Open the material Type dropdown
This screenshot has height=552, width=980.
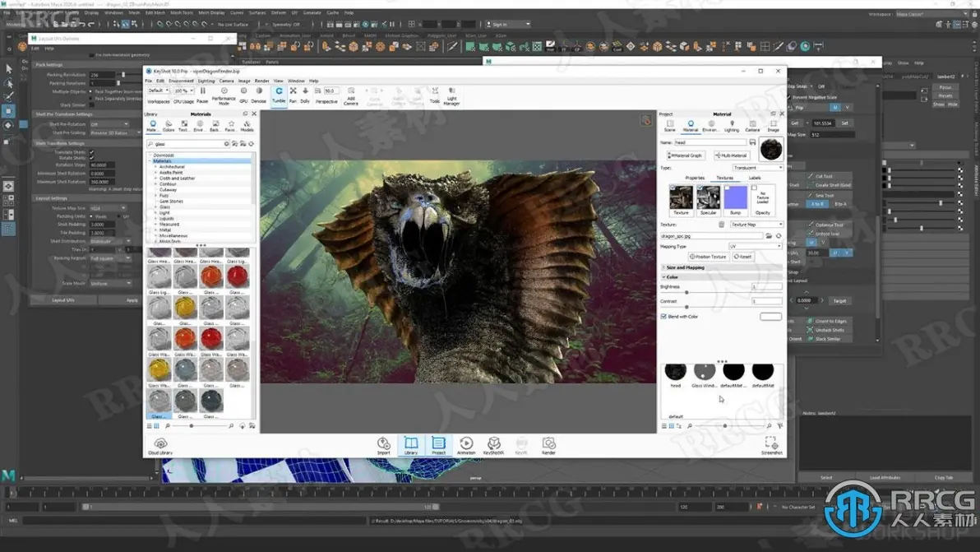757,168
